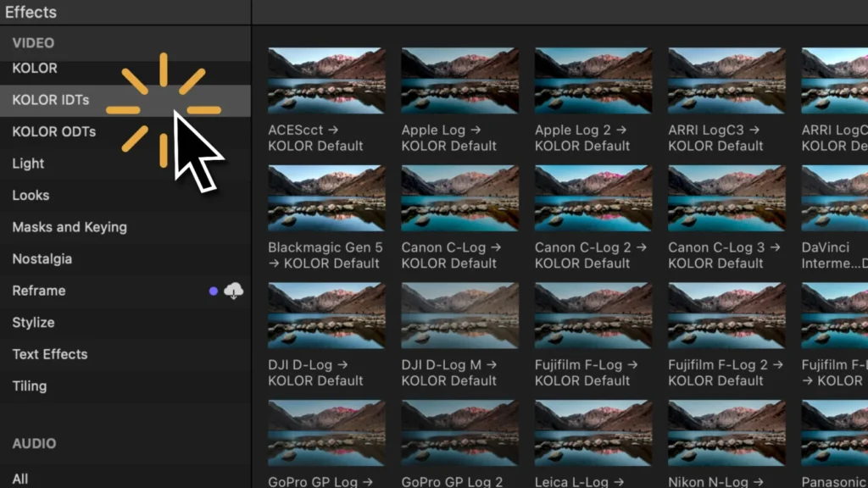This screenshot has height=488, width=868.
Task: Select Fujifilm F-Log KOLOR Default thumbnail
Action: 593,315
